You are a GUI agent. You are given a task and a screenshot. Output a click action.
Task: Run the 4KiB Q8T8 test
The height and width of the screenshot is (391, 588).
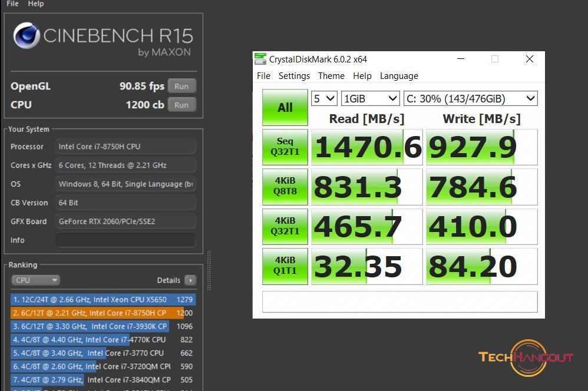tap(285, 187)
